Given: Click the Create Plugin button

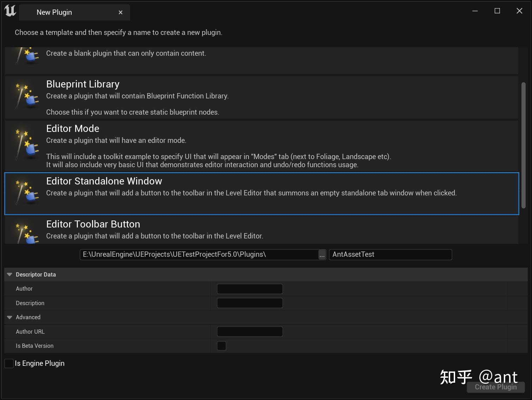Looking at the screenshot, I should tap(495, 387).
